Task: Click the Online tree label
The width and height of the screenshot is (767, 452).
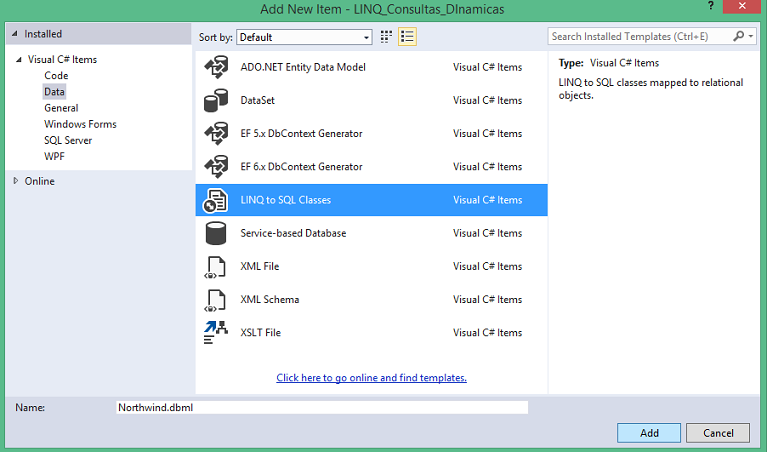Action: 40,181
